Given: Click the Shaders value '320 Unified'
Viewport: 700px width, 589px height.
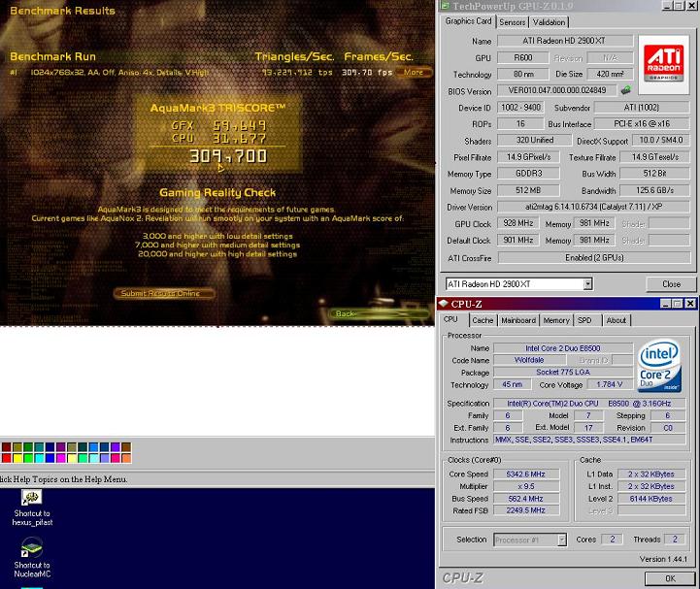Looking at the screenshot, I should click(x=534, y=140).
